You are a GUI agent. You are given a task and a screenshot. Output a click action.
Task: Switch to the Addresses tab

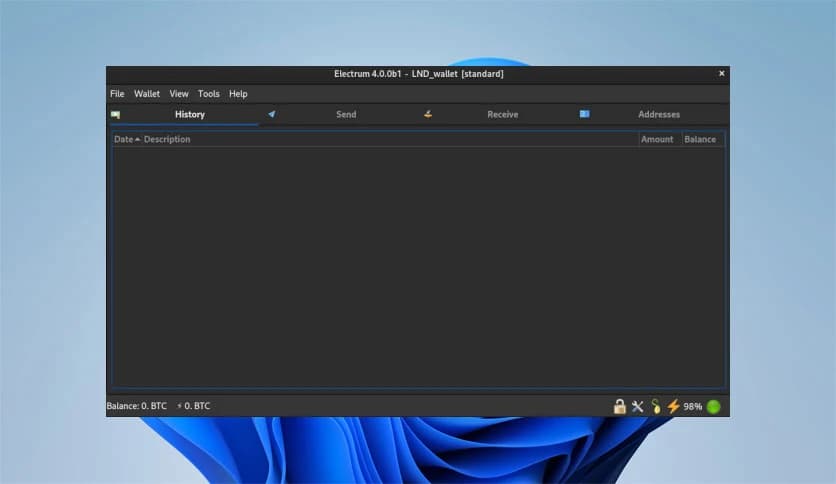click(x=652, y=115)
